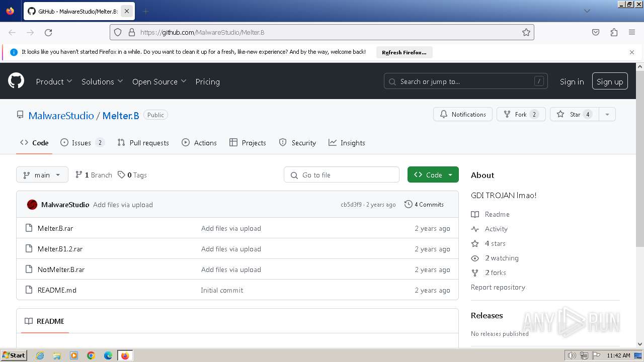The image size is (644, 362).
Task: View the 0 Tags link
Action: tap(132, 175)
